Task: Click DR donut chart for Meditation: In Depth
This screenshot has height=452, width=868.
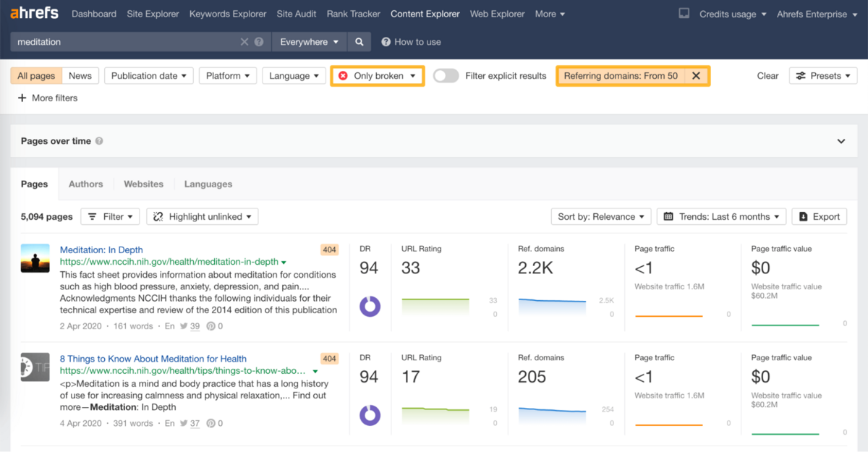Action: (370, 306)
